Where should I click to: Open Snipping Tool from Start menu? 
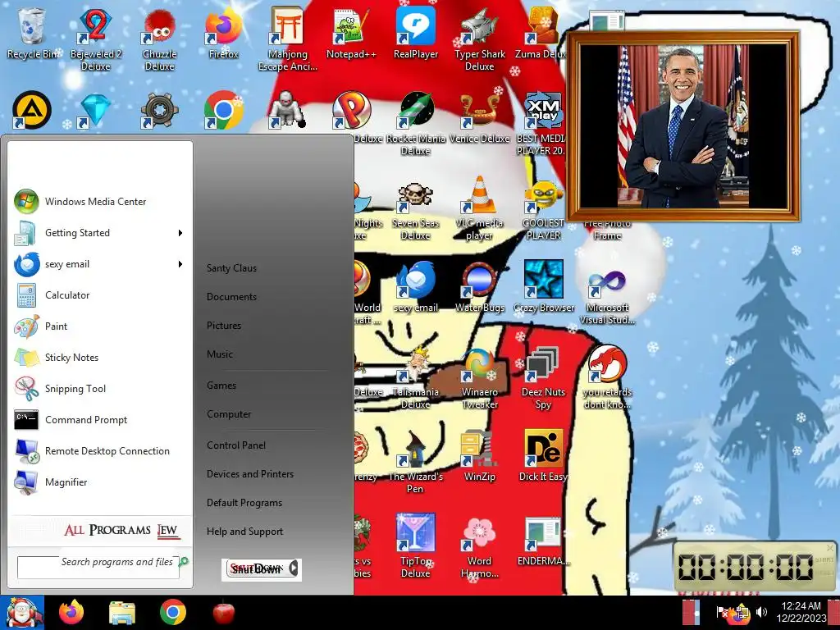[98, 388]
